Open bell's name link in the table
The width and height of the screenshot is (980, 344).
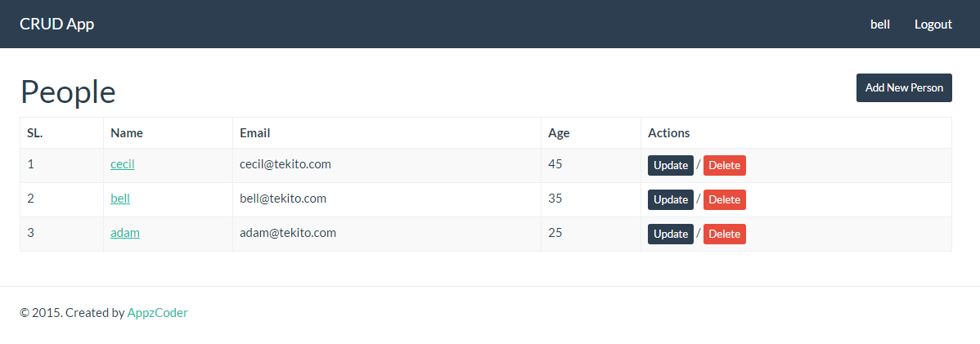click(120, 199)
